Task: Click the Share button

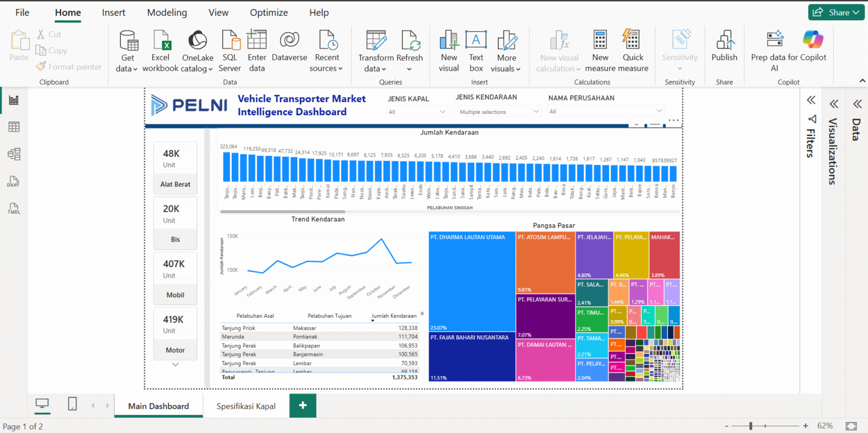Action: click(837, 12)
